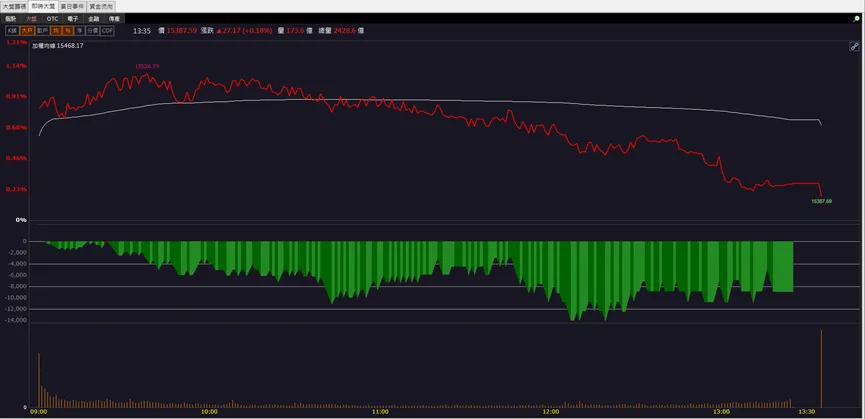Toggle the 均 average line button

pyautogui.click(x=56, y=31)
